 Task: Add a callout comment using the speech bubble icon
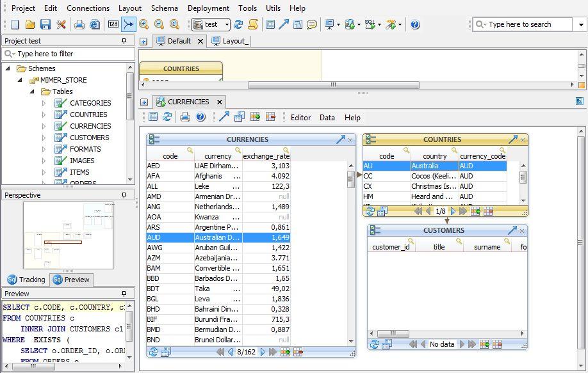(x=312, y=25)
